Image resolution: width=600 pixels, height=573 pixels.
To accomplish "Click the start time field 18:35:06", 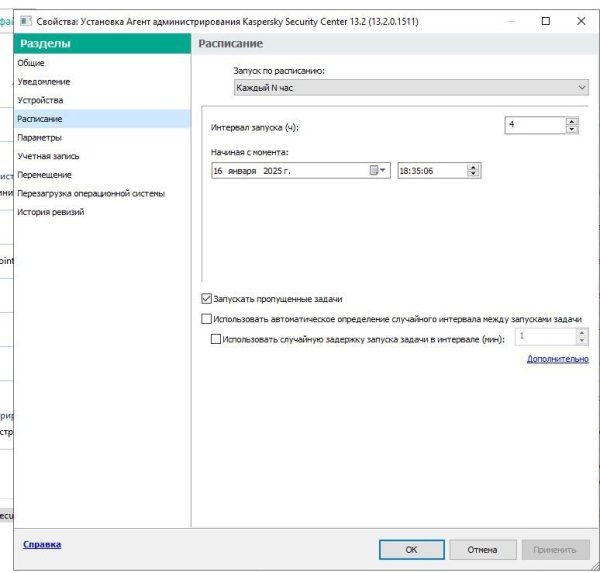I will coord(432,171).
